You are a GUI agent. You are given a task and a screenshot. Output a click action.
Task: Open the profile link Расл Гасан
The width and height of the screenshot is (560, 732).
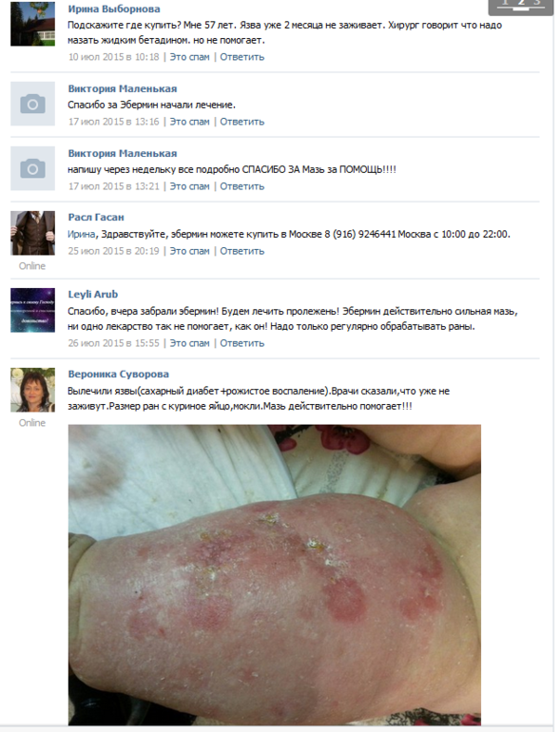point(96,217)
